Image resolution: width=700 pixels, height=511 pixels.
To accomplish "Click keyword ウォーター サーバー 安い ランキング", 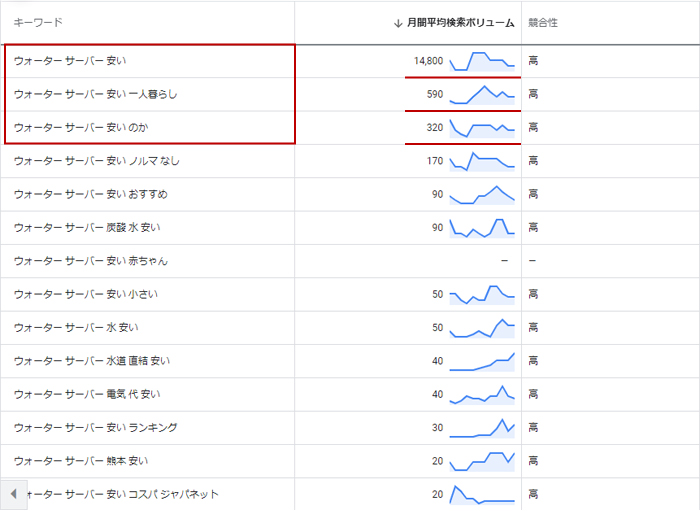I will pyautogui.click(x=96, y=428).
